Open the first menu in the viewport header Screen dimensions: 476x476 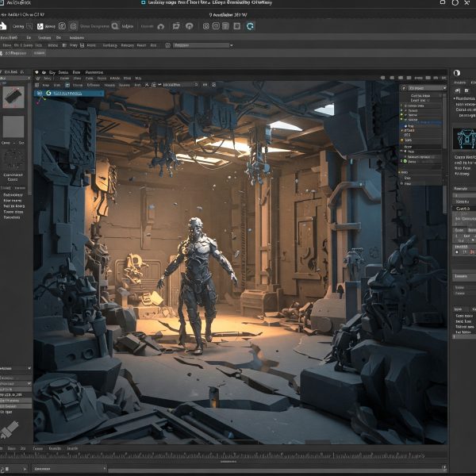click(x=53, y=72)
